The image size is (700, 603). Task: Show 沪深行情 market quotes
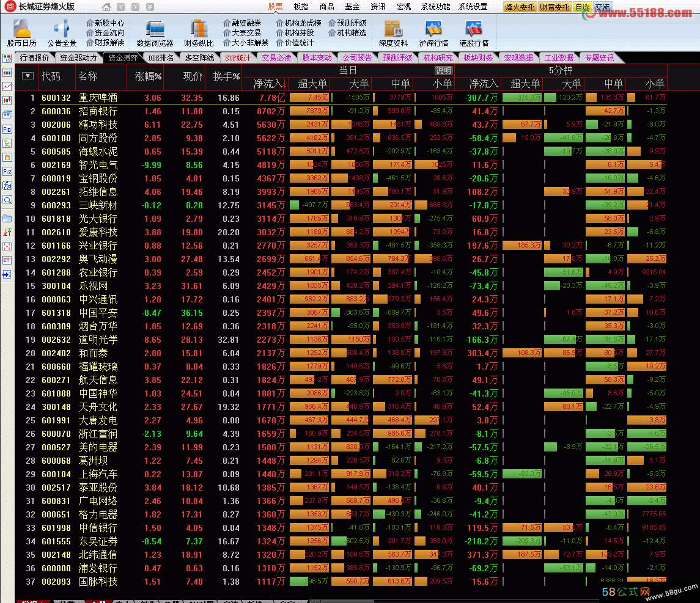coord(433,33)
